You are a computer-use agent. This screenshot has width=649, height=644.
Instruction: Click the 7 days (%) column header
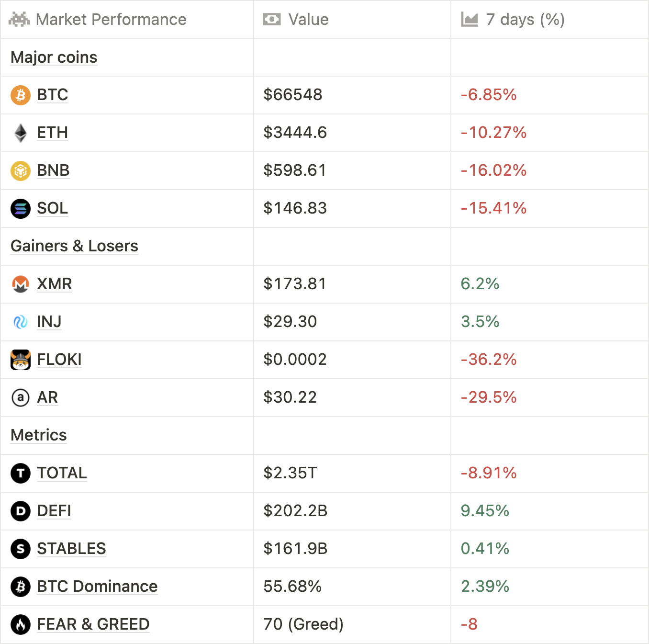pos(525,20)
